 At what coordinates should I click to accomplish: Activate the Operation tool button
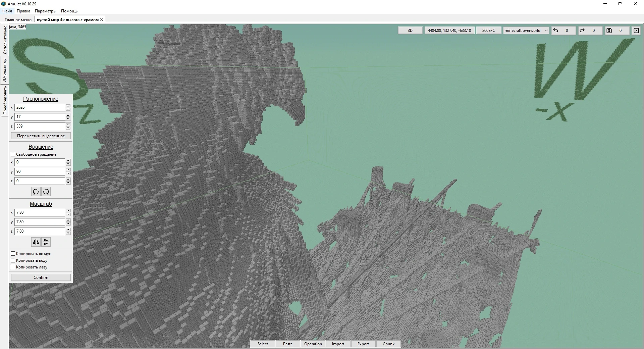point(313,344)
